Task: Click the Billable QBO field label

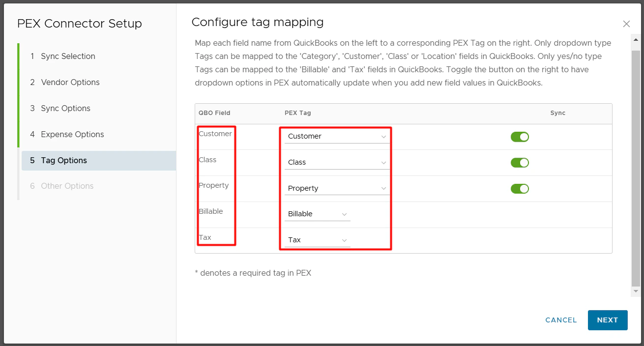Action: 211,211
